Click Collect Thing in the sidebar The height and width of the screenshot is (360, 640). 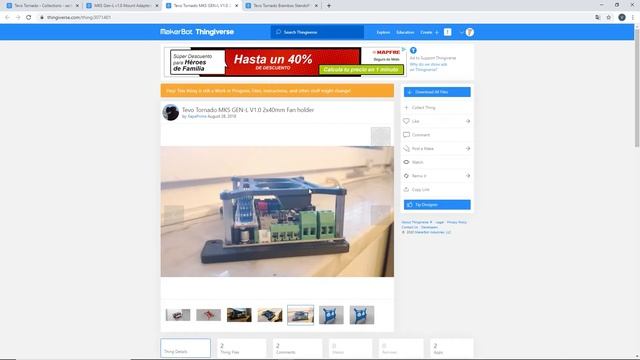coord(423,108)
